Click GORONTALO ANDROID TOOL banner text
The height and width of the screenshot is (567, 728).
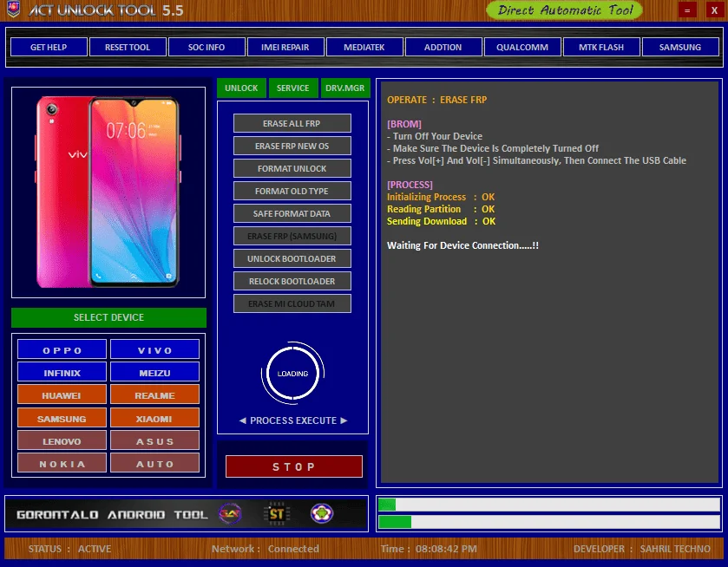pyautogui.click(x=112, y=515)
